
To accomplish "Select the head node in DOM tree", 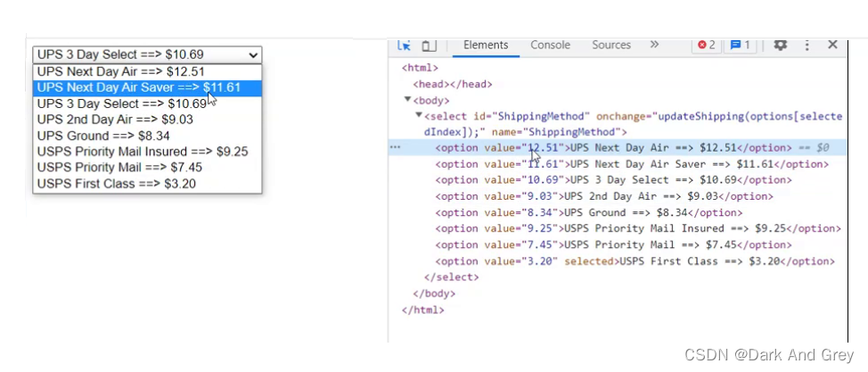I will point(452,84).
